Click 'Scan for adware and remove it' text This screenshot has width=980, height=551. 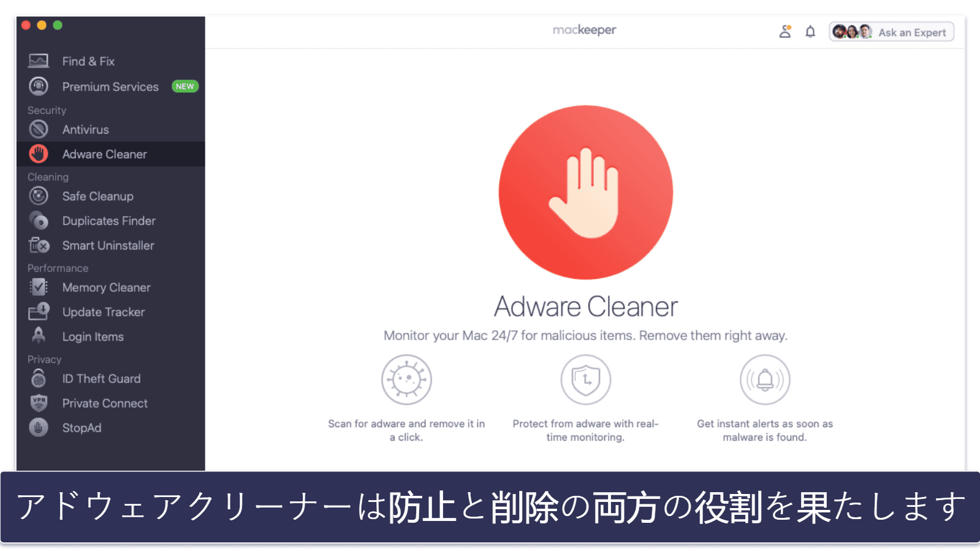[x=406, y=430]
